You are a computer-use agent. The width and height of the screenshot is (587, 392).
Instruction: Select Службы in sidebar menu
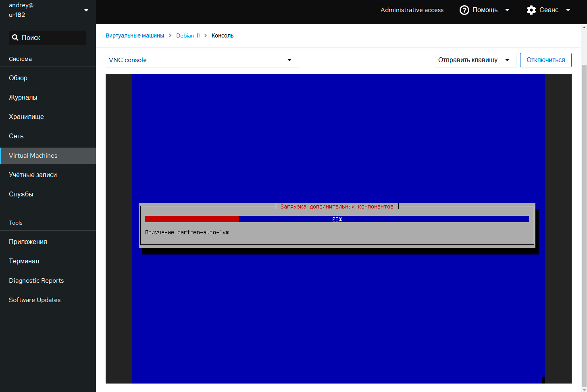[x=21, y=194]
